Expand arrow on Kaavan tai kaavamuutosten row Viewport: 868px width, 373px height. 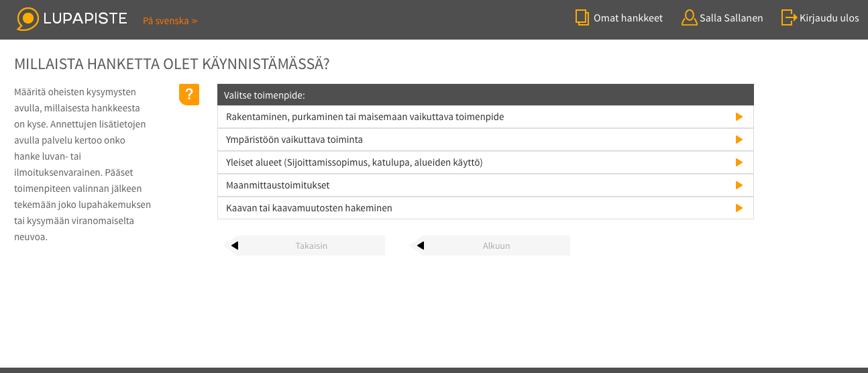[739, 208]
